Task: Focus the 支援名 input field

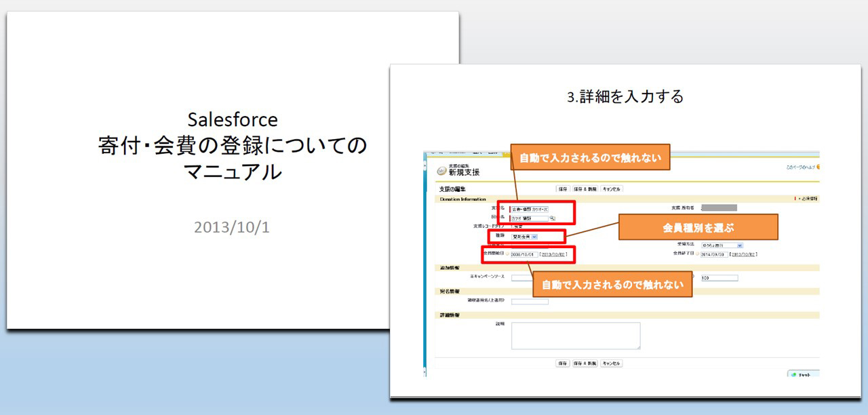Action: 530,210
